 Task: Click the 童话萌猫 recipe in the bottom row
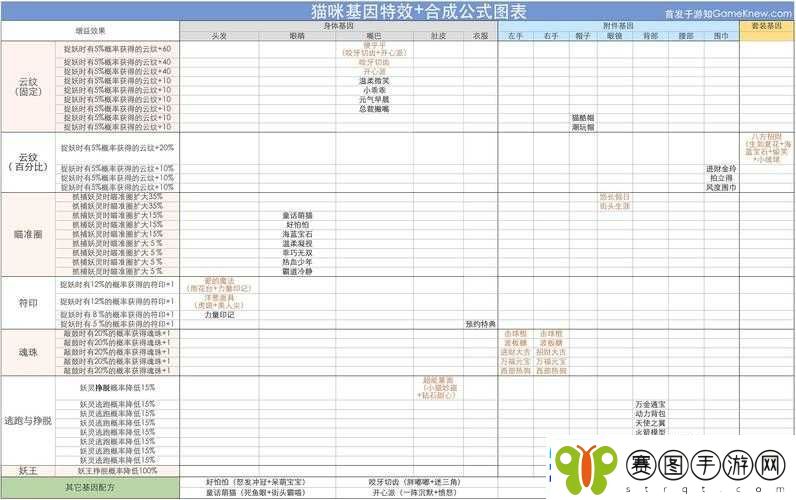[256, 492]
